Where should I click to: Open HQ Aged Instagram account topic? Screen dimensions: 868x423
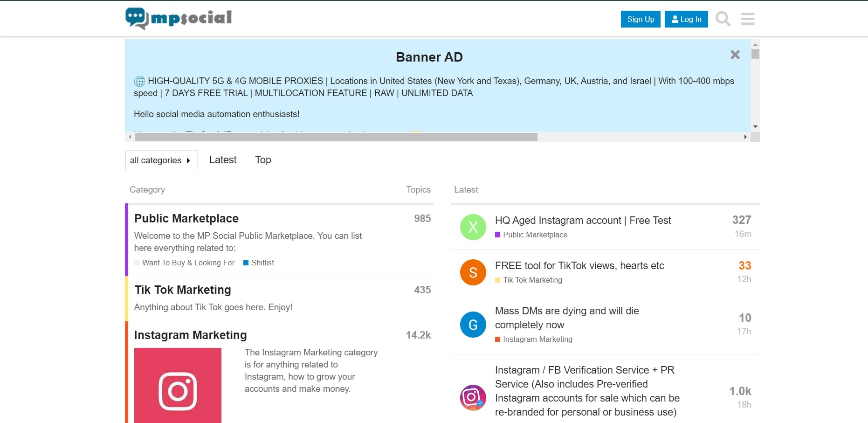tap(583, 220)
